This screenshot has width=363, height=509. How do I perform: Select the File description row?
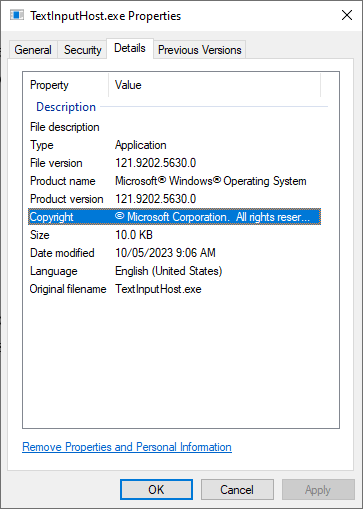[x=174, y=127]
